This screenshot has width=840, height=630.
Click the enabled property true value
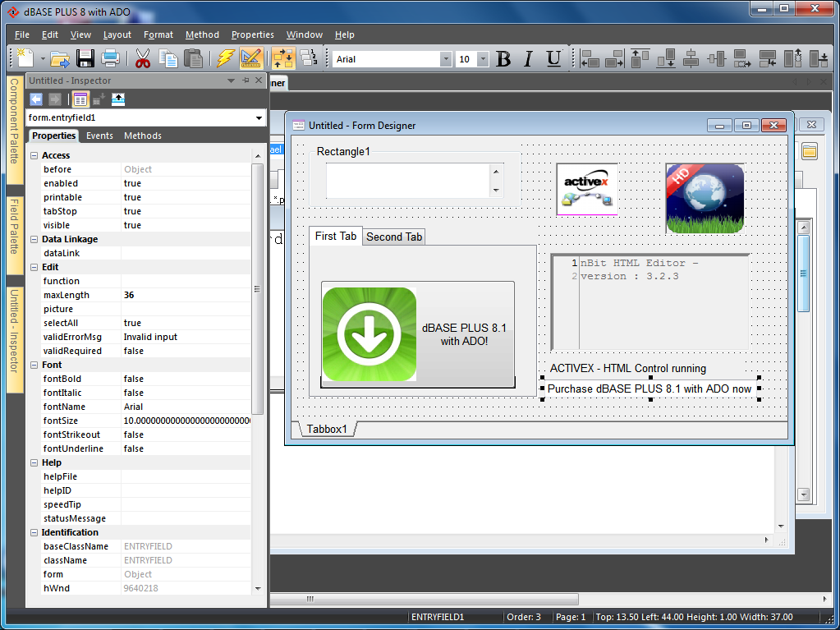(x=186, y=183)
